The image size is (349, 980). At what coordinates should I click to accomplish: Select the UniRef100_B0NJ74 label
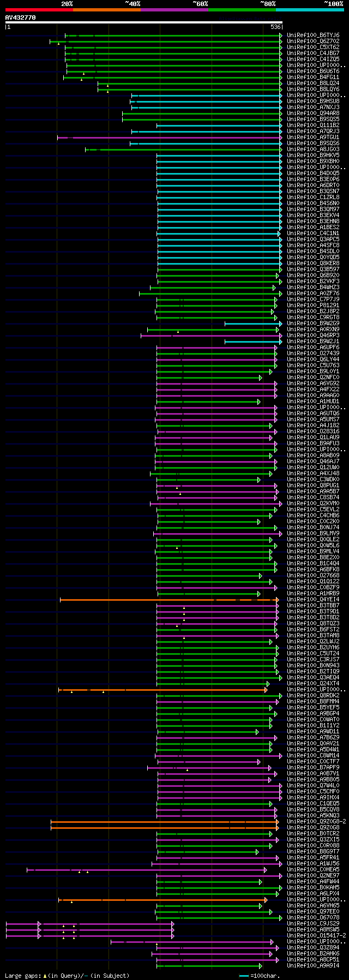[x=313, y=528]
